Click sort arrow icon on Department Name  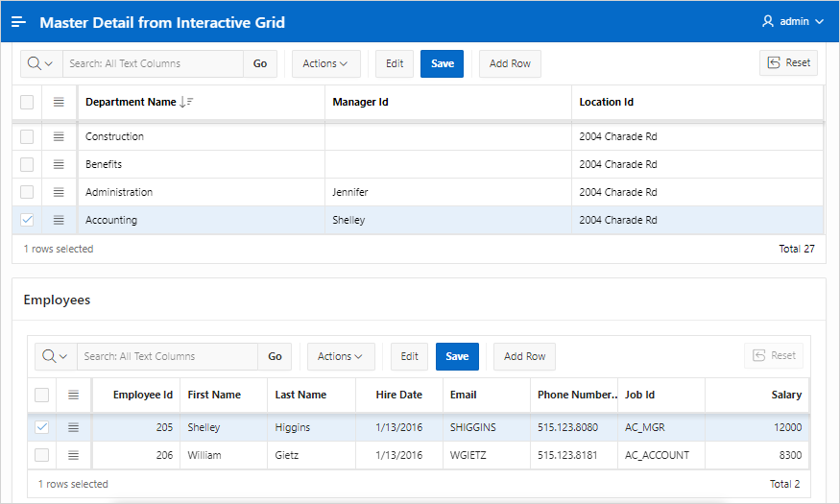click(x=187, y=102)
